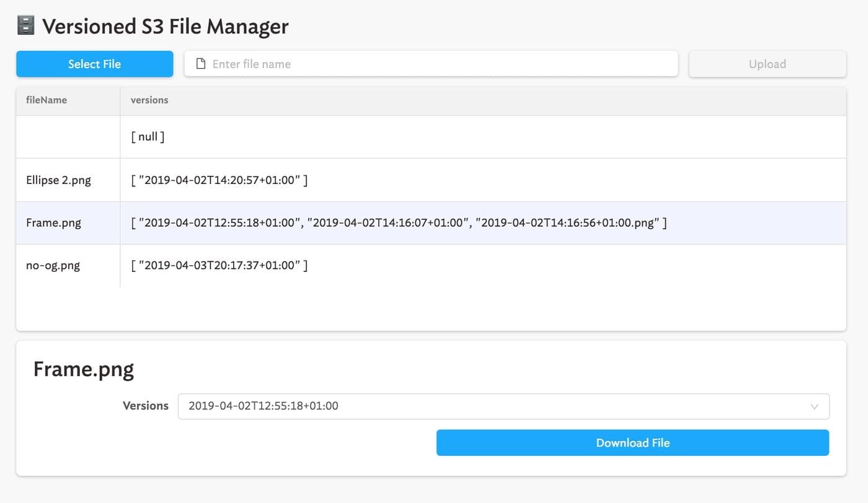Select the row with null versions
This screenshot has height=503, width=868.
(148, 137)
